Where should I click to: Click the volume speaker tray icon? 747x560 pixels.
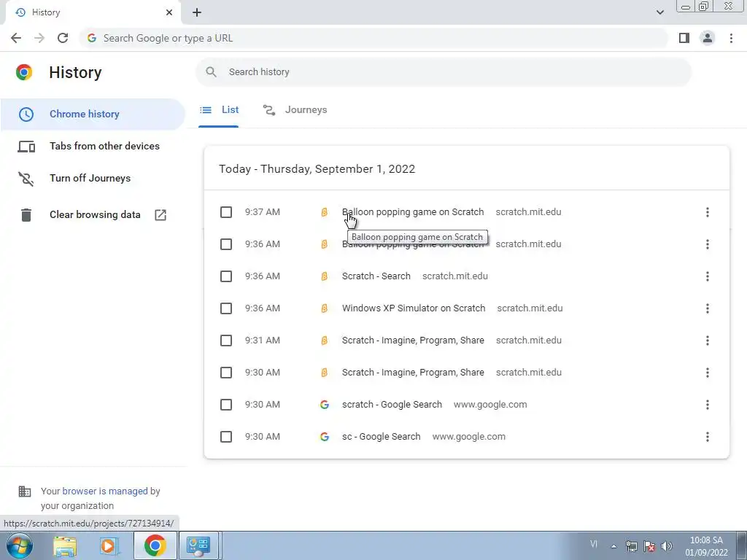coord(667,546)
